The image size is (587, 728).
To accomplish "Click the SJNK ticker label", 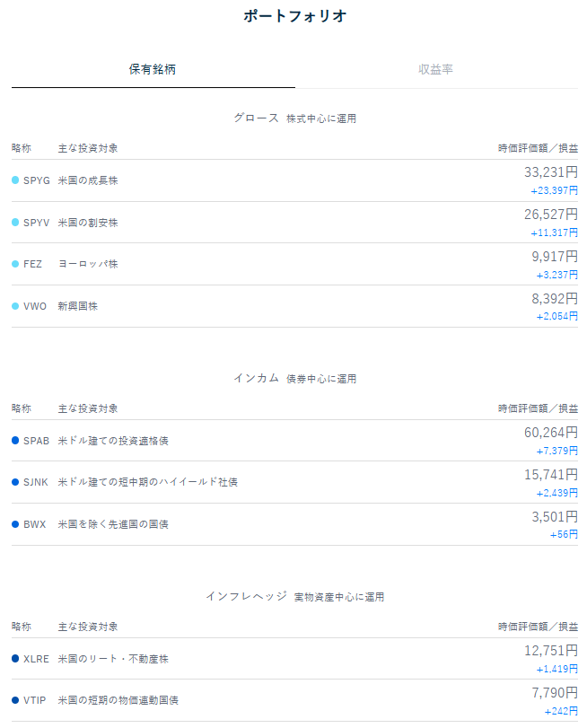I will coord(36,482).
